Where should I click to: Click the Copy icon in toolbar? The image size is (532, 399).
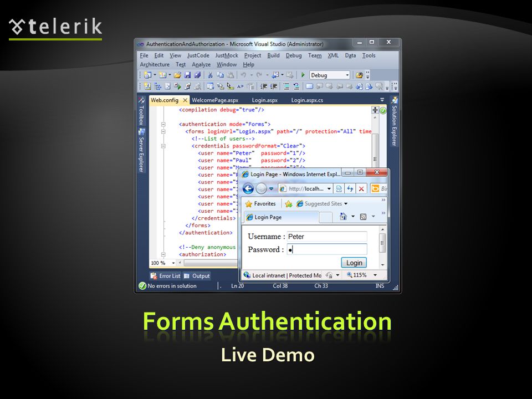(x=220, y=75)
